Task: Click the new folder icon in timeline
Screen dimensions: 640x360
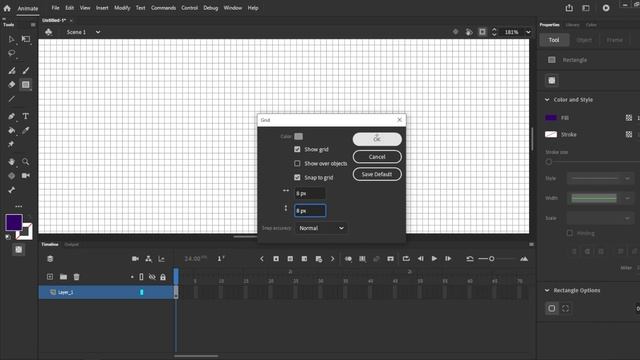Action: pyautogui.click(x=63, y=277)
